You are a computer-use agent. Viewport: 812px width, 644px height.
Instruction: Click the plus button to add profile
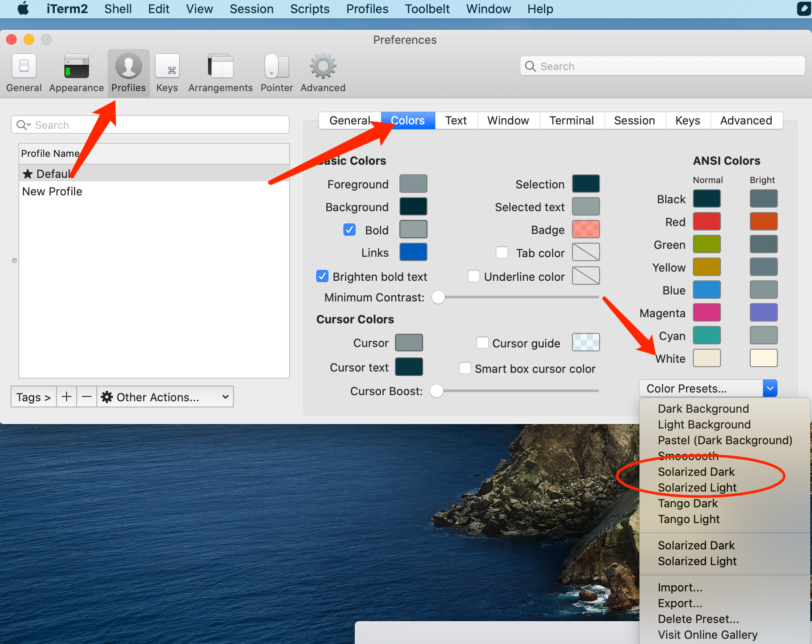click(x=67, y=397)
